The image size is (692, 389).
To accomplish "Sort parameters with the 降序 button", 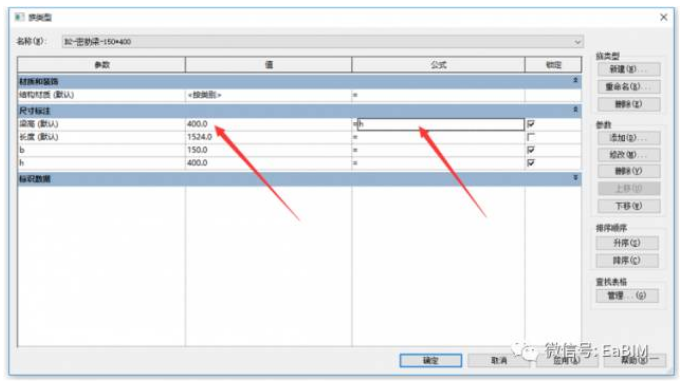I will (x=627, y=261).
